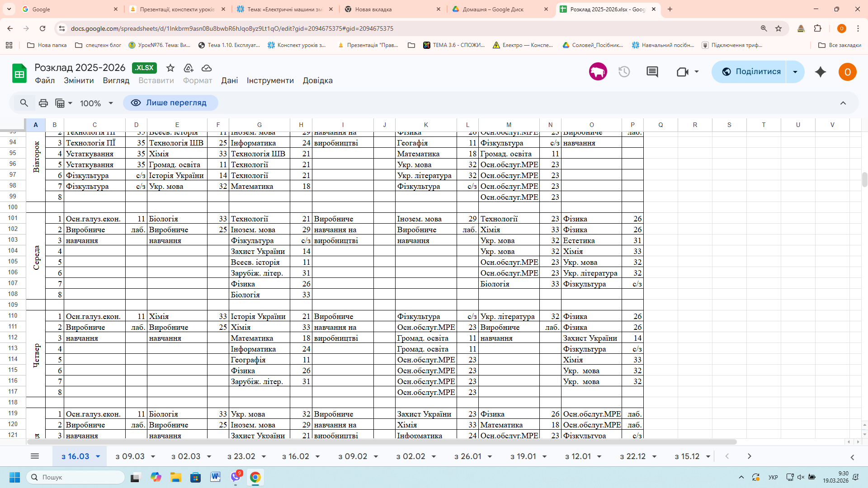Click the print icon in toolbar
Screen dimensions: 868x488
tap(43, 103)
